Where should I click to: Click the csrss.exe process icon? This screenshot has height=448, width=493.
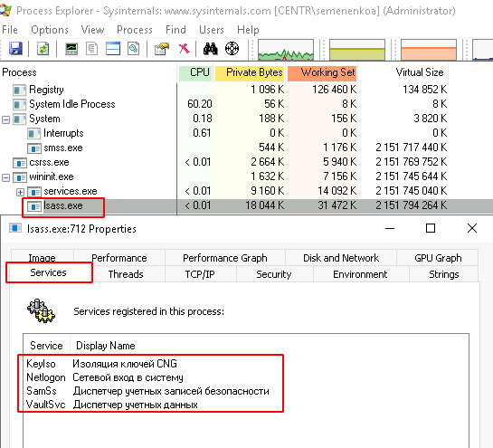coord(20,163)
